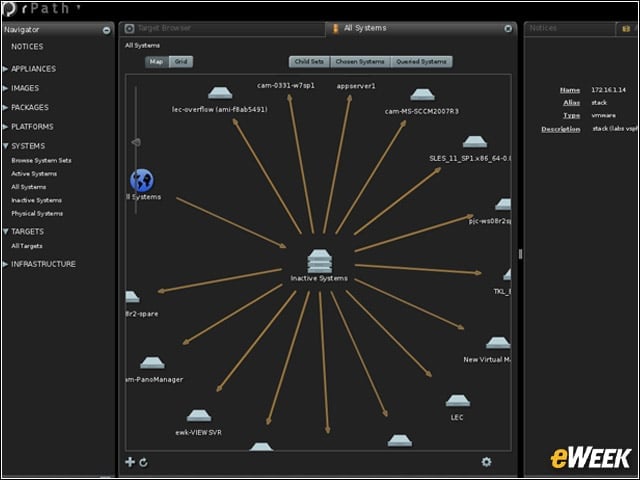Click the 172.16.1.14 name value
Image resolution: width=640 pixels, height=480 pixels.
tap(609, 90)
